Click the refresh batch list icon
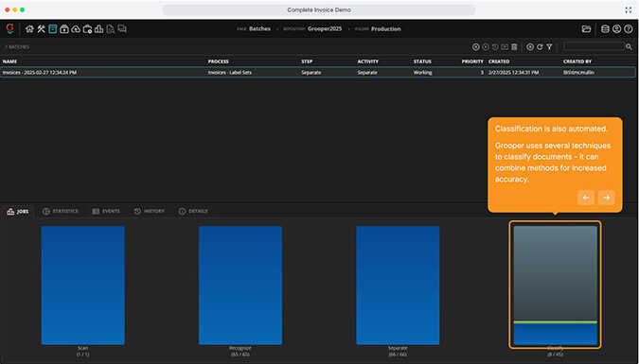The height and width of the screenshot is (364, 639). pyautogui.click(x=540, y=47)
